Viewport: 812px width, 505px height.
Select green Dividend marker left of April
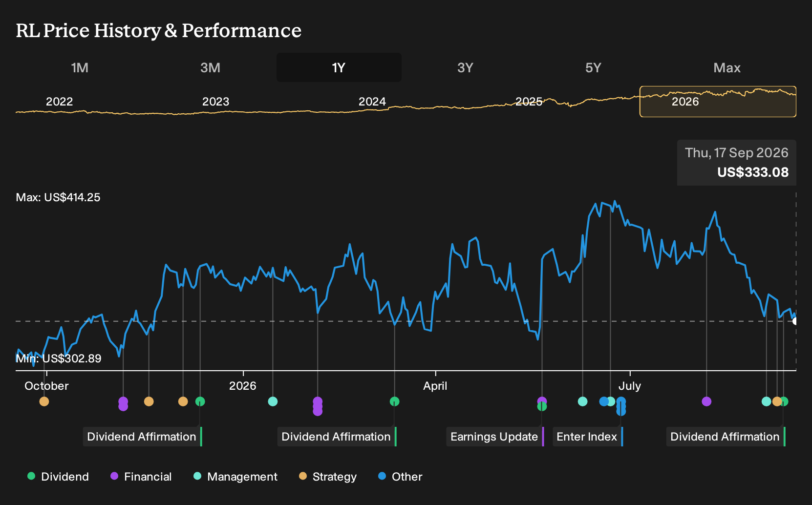pyautogui.click(x=395, y=401)
